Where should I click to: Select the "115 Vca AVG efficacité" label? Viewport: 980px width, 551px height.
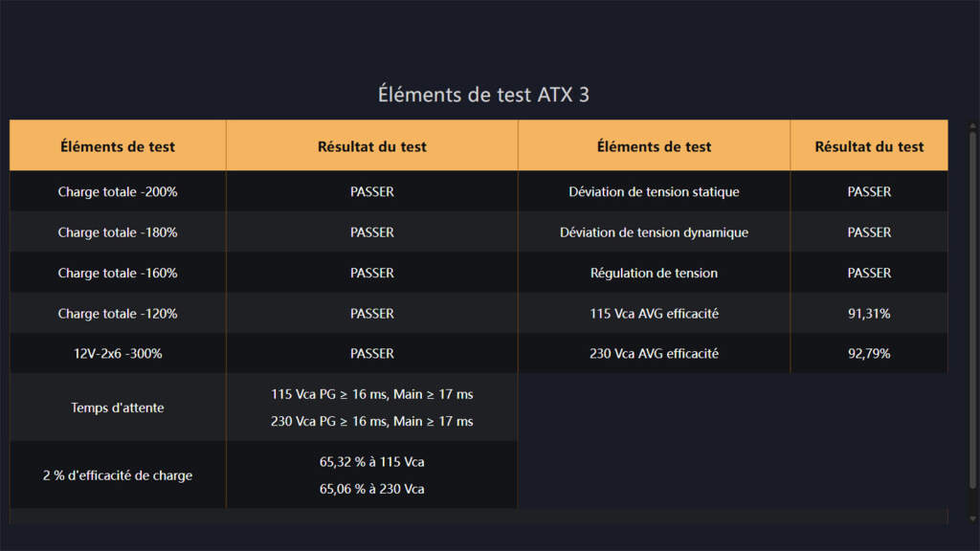pos(654,314)
